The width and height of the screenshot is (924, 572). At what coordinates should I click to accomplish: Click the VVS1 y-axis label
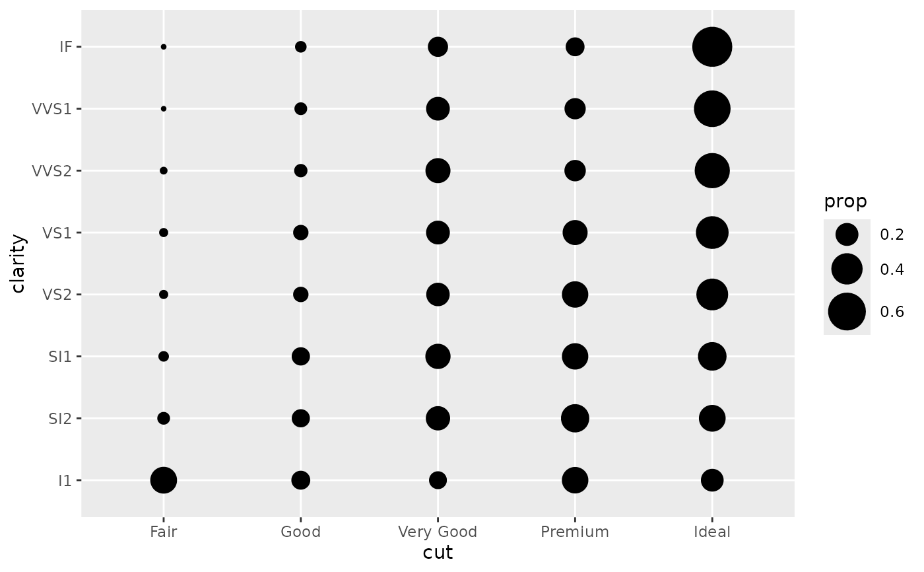click(x=51, y=109)
